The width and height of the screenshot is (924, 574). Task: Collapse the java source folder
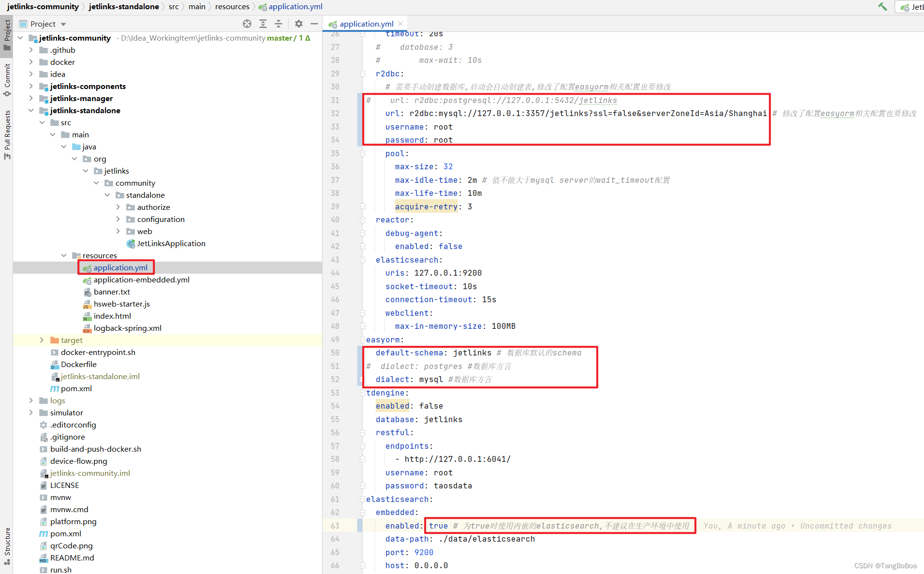point(64,147)
